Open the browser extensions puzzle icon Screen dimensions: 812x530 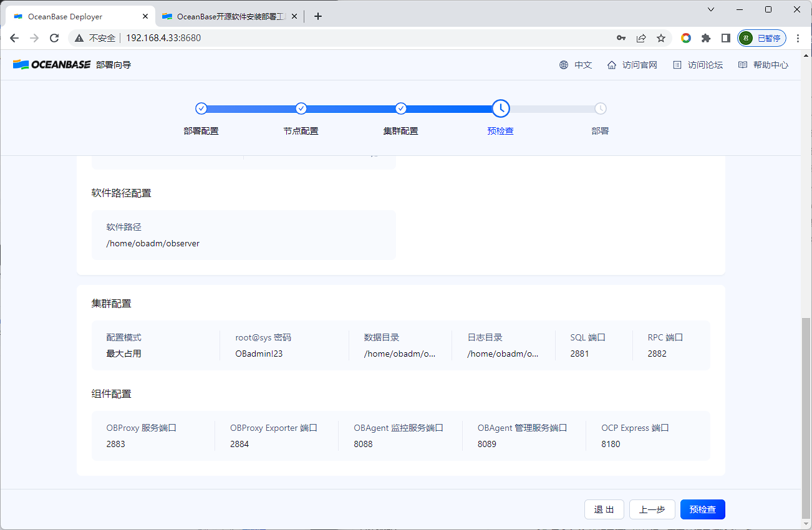pos(706,38)
